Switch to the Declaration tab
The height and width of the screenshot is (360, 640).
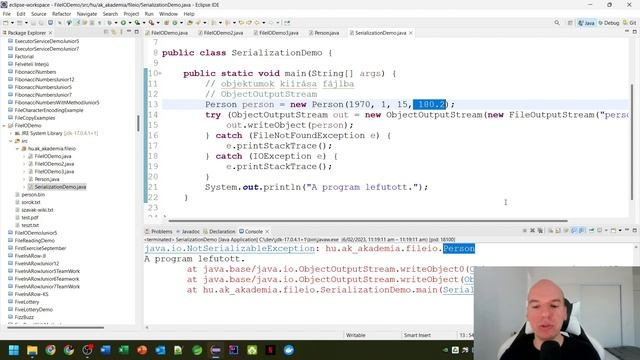click(220, 231)
